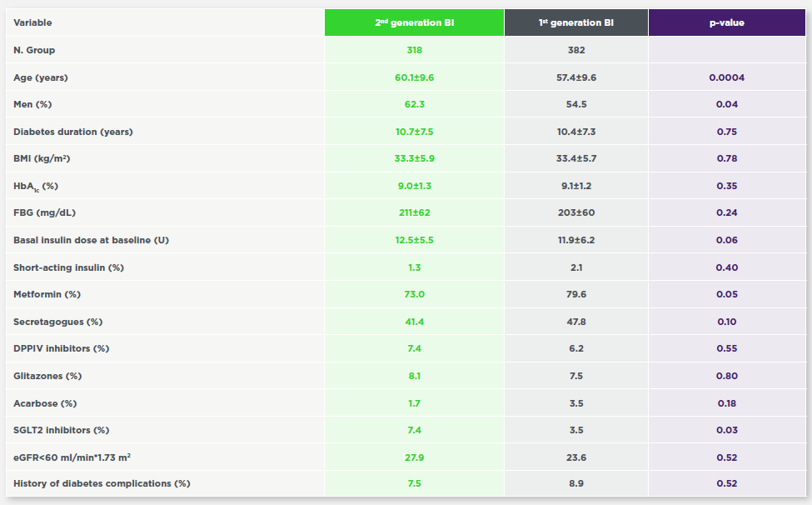Click the "Acarbose (%)" row label
This screenshot has height=505, width=812.
pyautogui.click(x=45, y=403)
